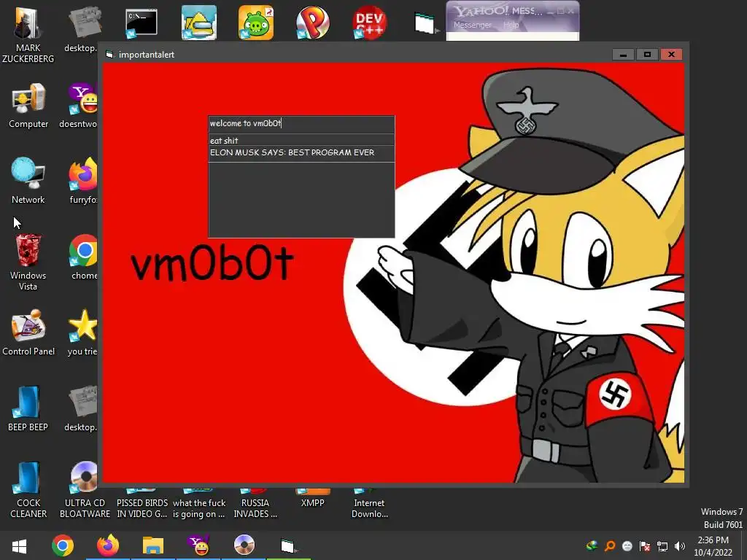Open the Computer desktop icon
This screenshot has height=560, width=747.
tap(28, 106)
